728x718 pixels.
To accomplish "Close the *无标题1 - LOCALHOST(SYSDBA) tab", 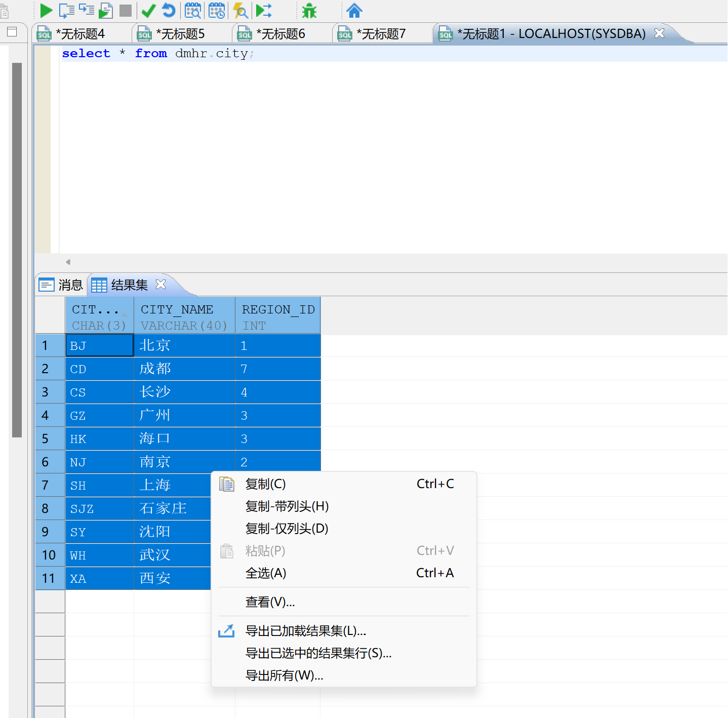I will click(x=659, y=33).
